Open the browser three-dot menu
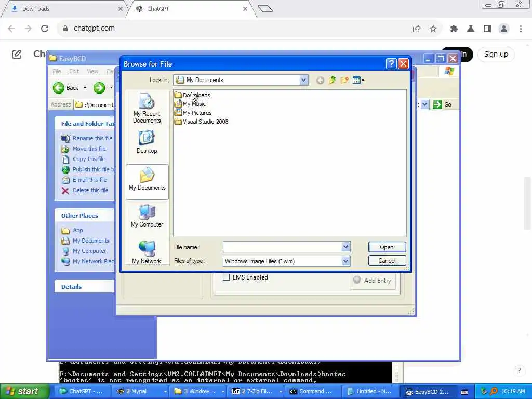The height and width of the screenshot is (399, 532). (x=521, y=29)
